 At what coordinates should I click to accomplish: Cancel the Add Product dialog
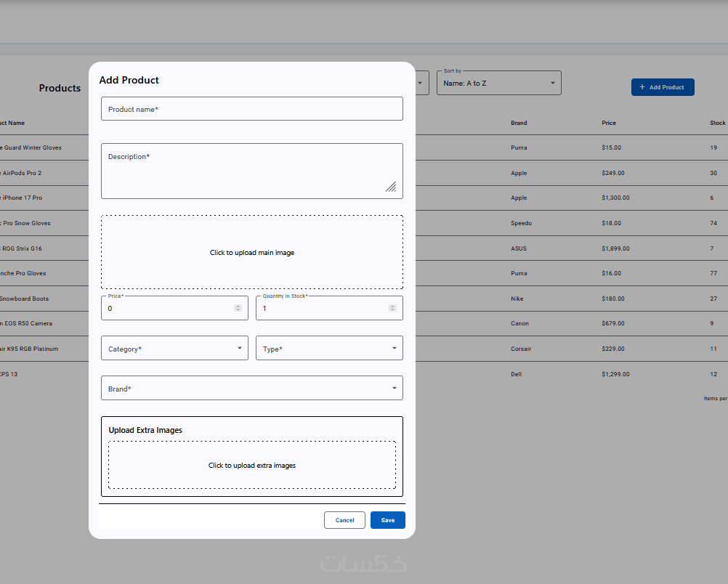pos(344,520)
